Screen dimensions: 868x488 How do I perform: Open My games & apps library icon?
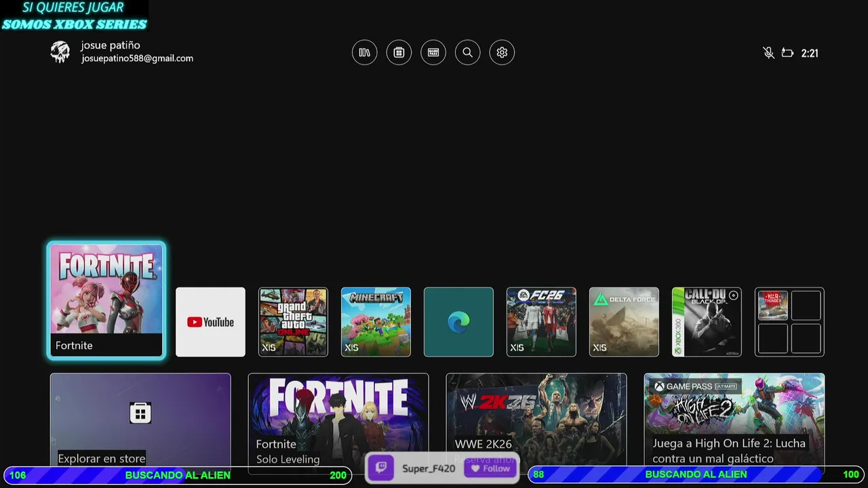click(x=364, y=52)
